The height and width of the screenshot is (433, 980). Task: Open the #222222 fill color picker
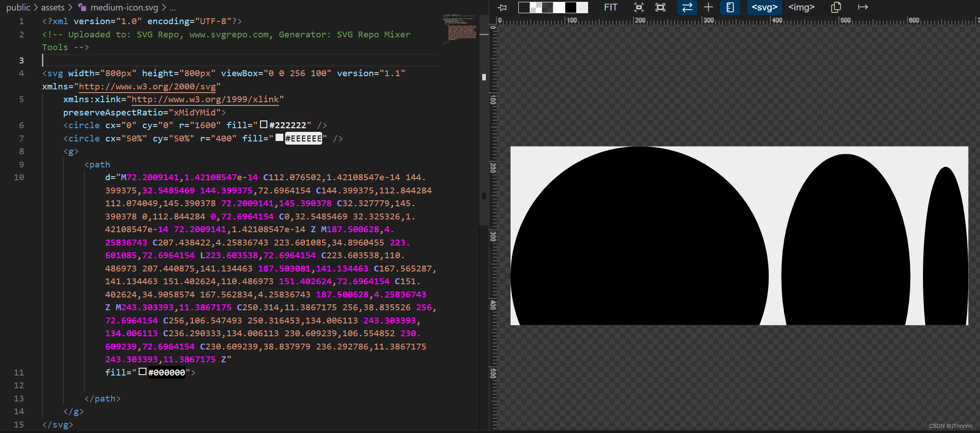pos(264,125)
